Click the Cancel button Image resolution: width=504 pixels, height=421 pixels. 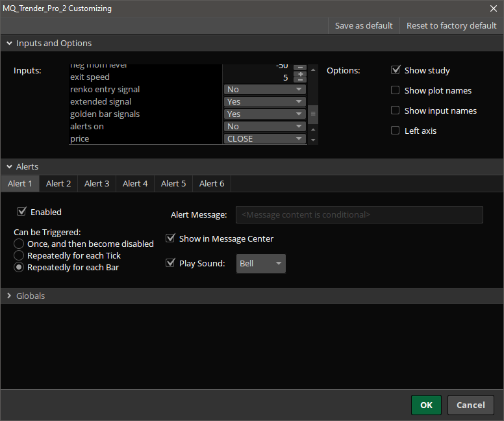click(x=471, y=405)
